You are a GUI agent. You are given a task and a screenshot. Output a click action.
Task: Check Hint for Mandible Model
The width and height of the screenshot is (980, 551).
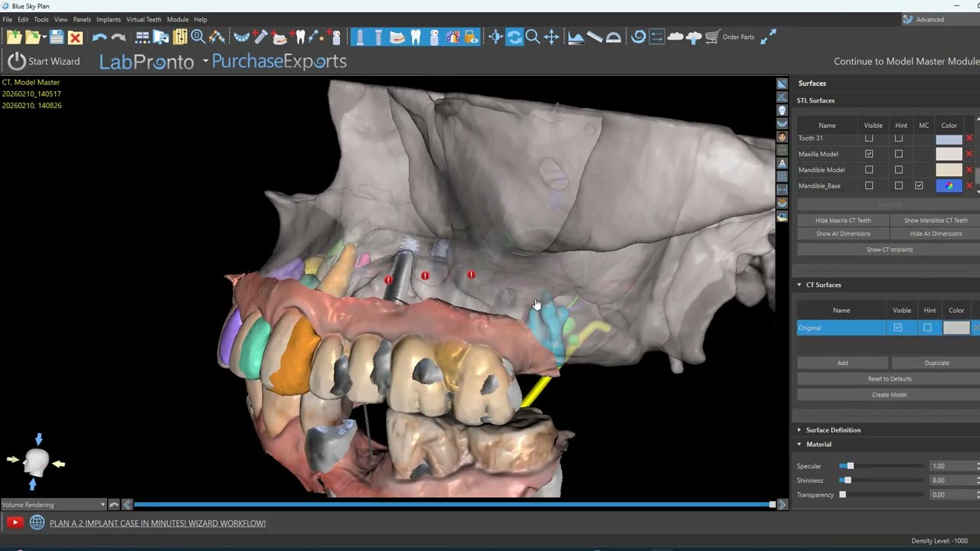(x=898, y=170)
